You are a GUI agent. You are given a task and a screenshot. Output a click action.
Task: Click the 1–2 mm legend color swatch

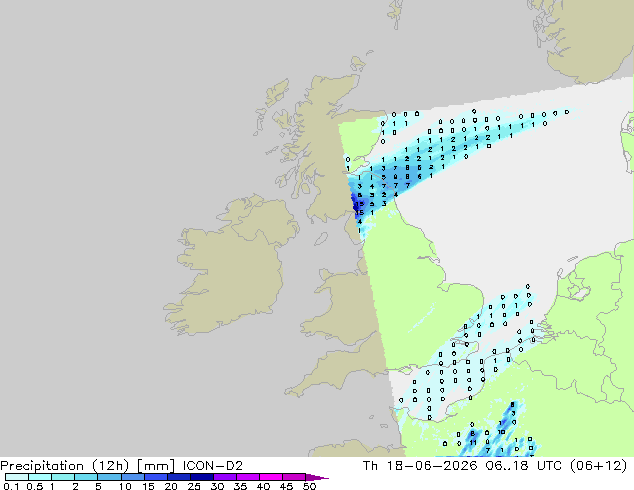tap(63, 477)
